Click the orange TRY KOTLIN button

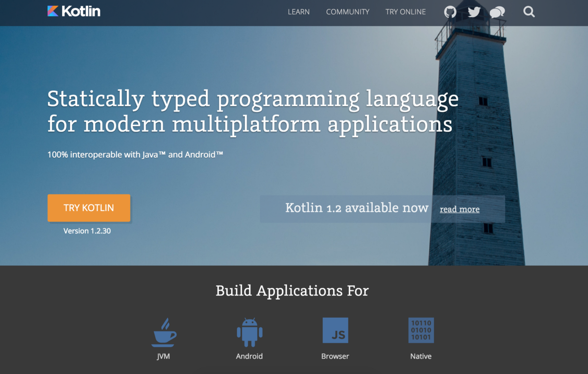click(x=89, y=208)
